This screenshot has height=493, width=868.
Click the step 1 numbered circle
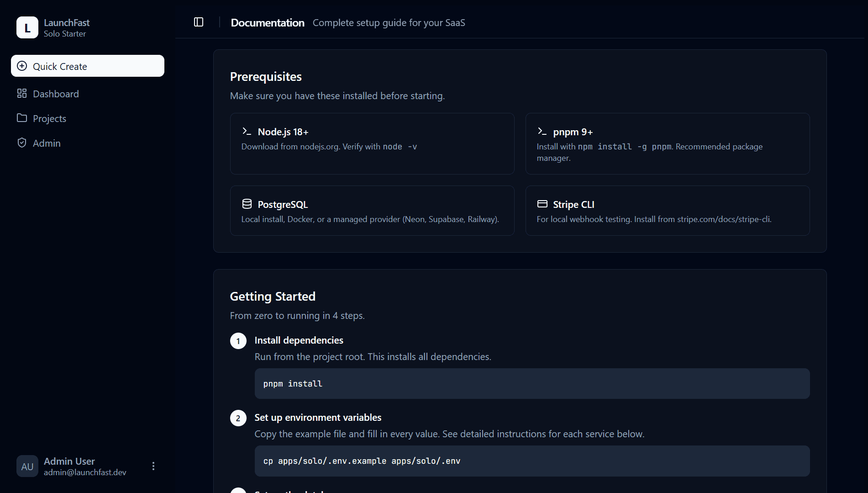point(238,340)
